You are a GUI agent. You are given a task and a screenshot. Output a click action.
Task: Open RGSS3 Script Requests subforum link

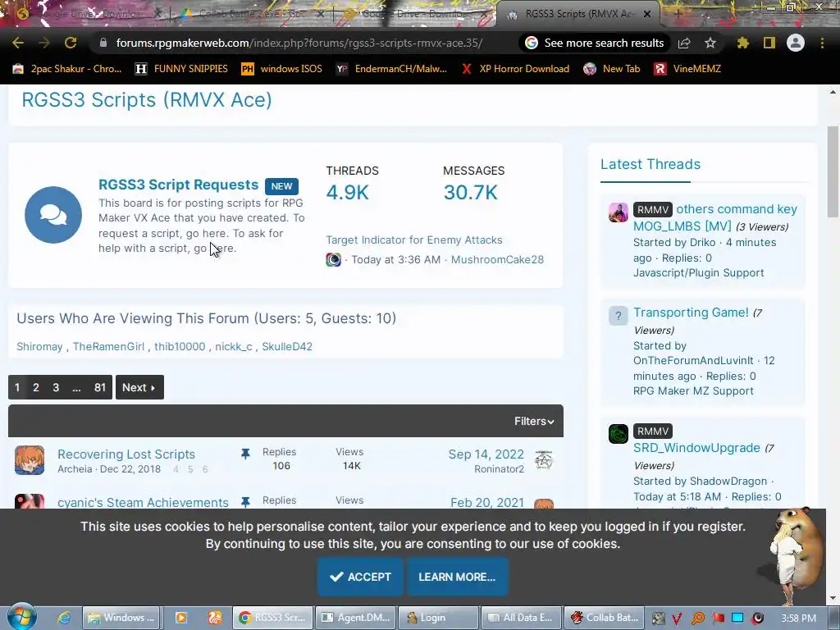point(178,185)
